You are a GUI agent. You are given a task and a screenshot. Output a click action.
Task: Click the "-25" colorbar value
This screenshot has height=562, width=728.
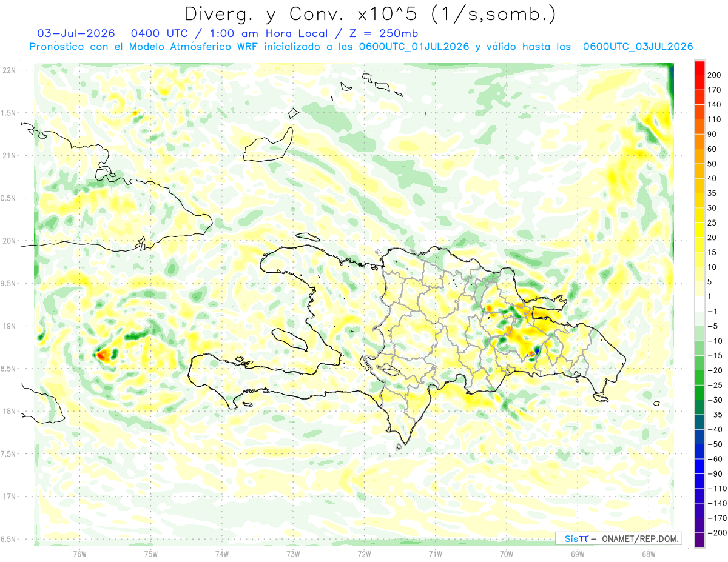pos(716,386)
